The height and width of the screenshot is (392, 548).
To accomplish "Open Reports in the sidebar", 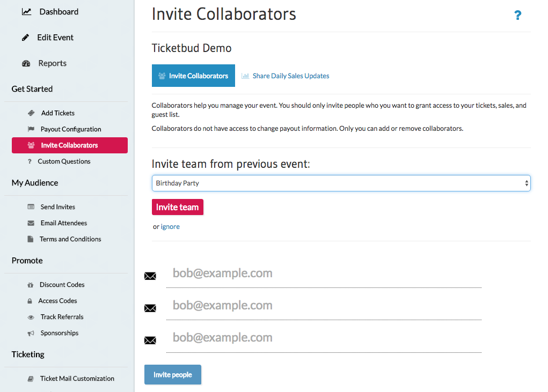I will coord(53,63).
